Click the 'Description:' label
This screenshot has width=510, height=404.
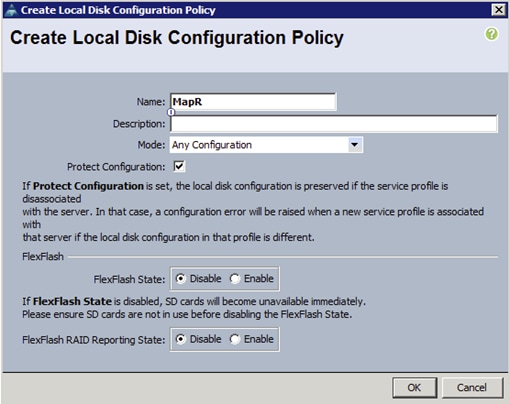(139, 124)
